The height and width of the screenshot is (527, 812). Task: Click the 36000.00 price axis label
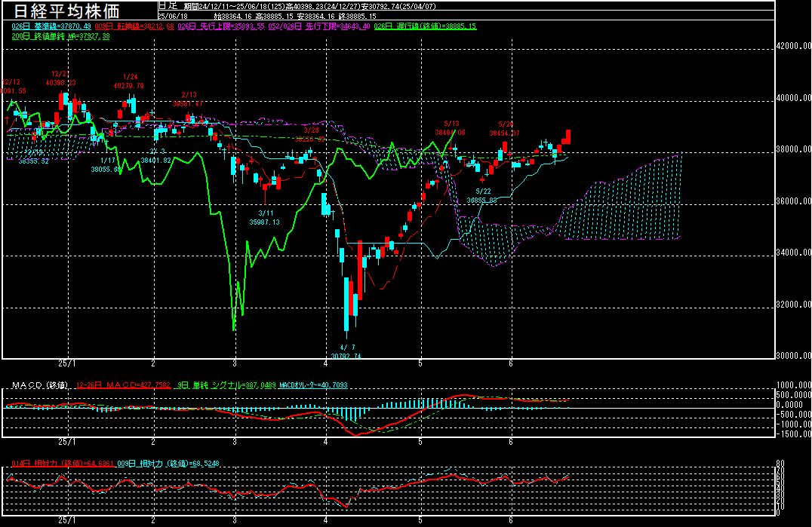click(x=793, y=201)
